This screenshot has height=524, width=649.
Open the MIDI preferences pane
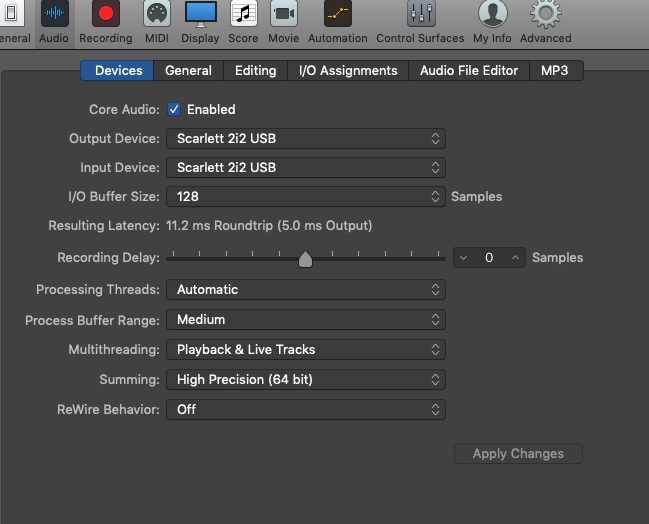(157, 22)
